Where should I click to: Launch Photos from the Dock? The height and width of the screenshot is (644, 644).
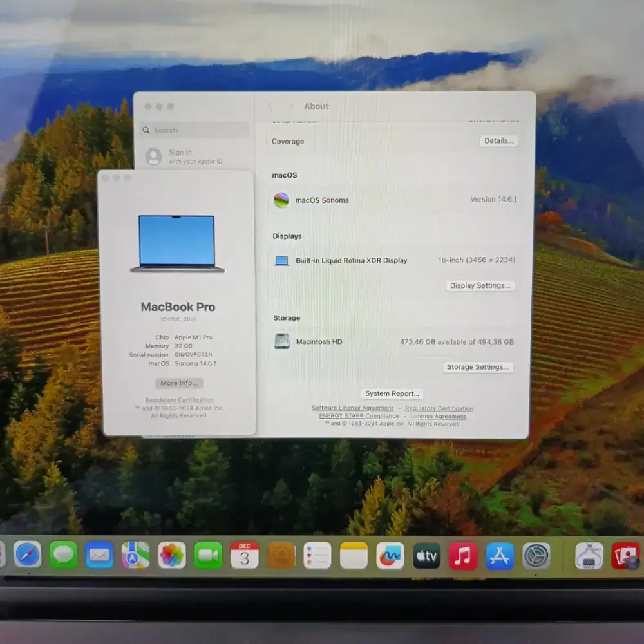coord(171,554)
